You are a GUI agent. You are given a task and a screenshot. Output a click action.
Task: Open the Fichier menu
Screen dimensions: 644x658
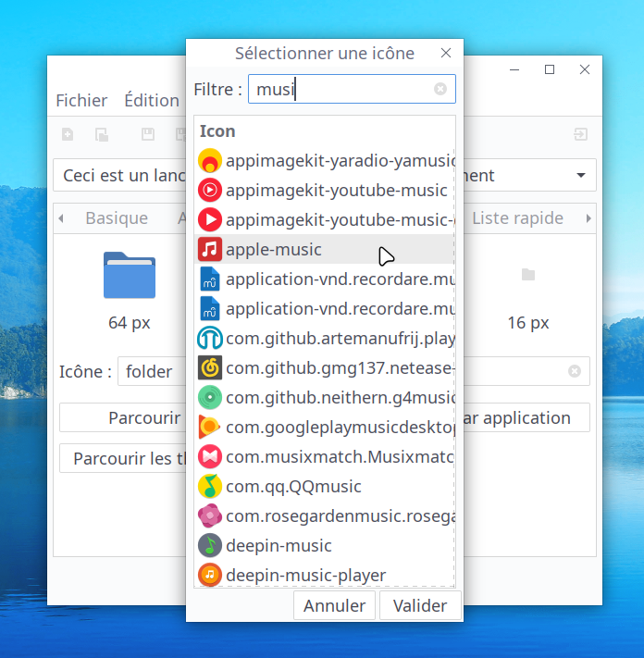[x=81, y=100]
